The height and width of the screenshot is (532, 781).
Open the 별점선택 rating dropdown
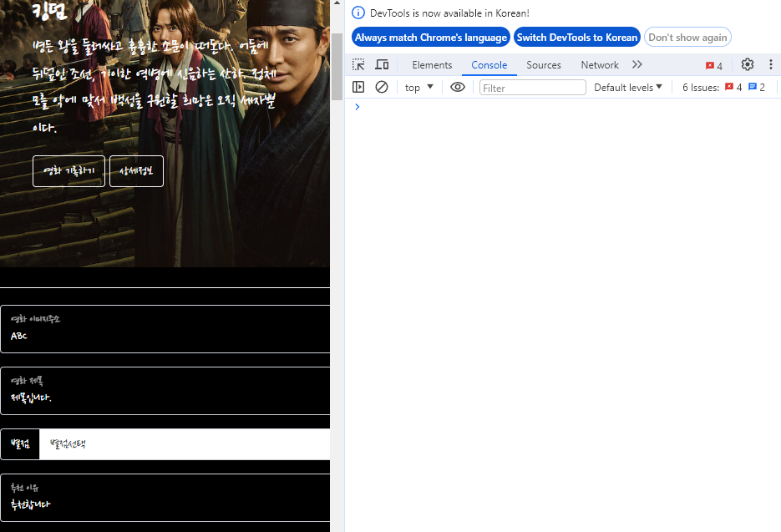[185, 443]
